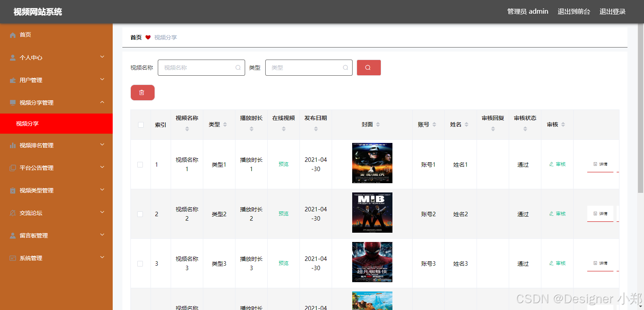Sort by 类型 column arrows
The width and height of the screenshot is (644, 310).
pos(225,124)
